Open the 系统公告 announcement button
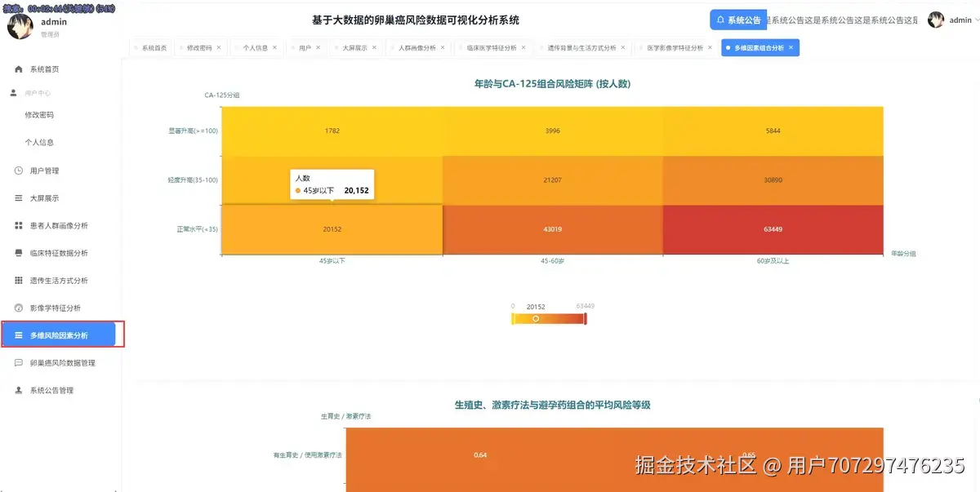This screenshot has height=492, width=980. (737, 19)
